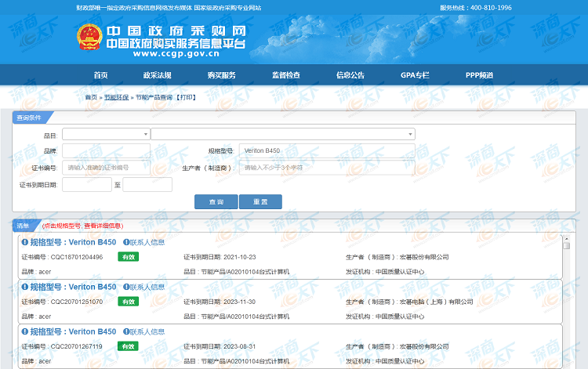The width and height of the screenshot is (588, 369).
Task: Click 联系人信息 icon in first result
Action: coord(126,242)
